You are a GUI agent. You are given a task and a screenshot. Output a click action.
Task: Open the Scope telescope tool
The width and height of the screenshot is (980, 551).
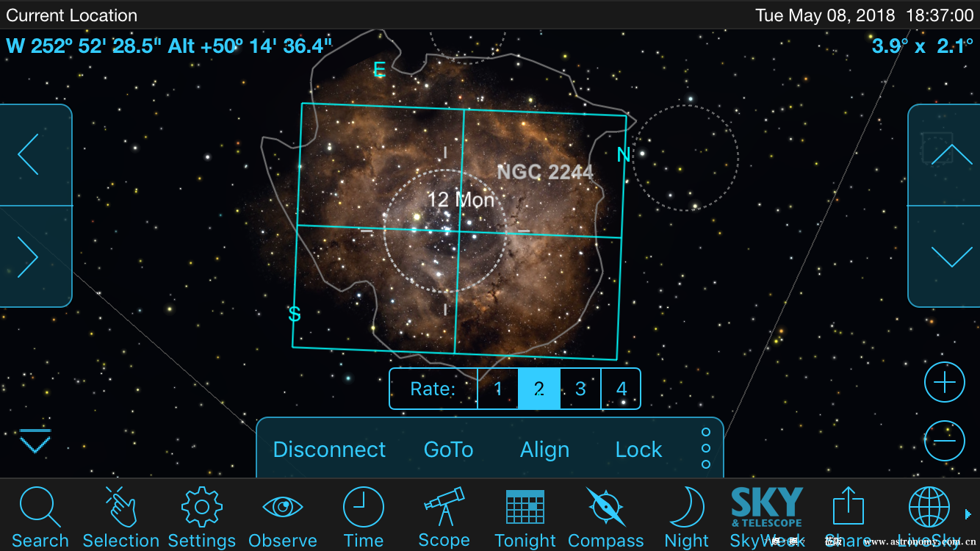444,517
